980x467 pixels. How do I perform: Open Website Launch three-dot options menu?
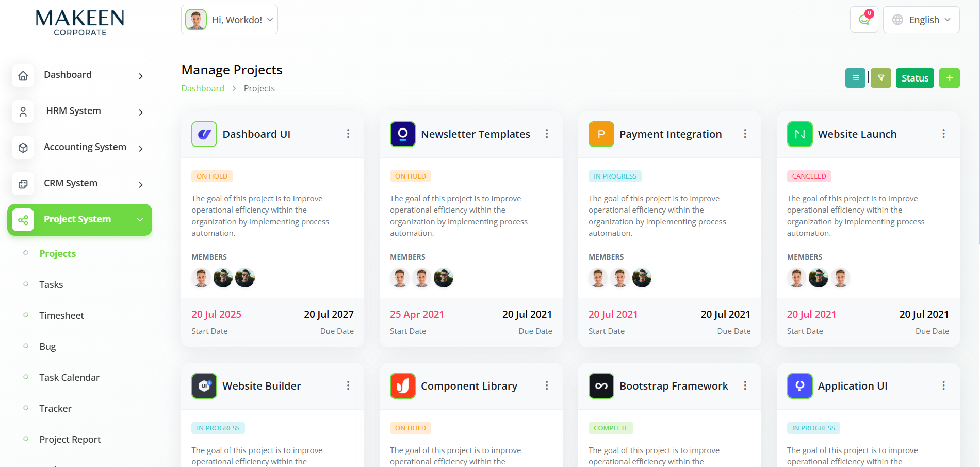click(943, 134)
